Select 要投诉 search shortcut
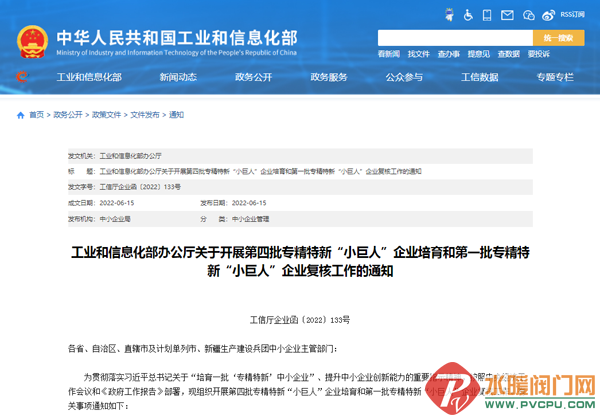 [539, 54]
